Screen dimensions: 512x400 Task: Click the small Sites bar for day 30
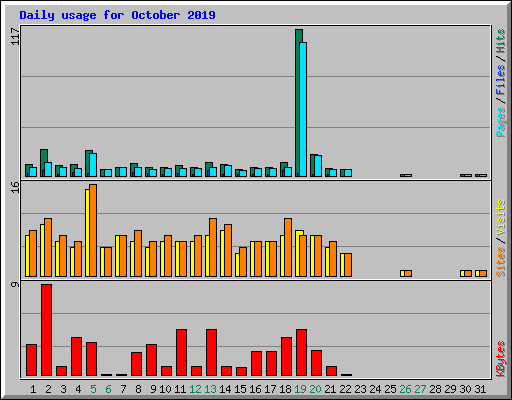coord(468,274)
